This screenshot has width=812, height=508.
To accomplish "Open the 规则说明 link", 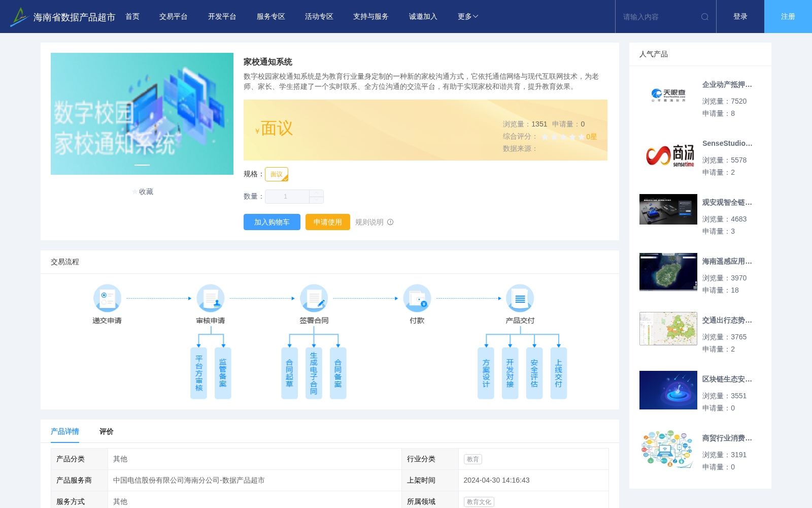I will 369,222.
